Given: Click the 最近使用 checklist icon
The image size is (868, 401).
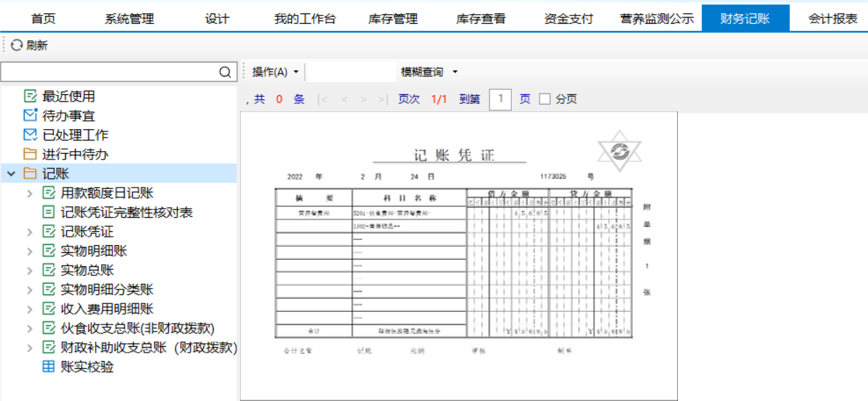Looking at the screenshot, I should pos(30,97).
